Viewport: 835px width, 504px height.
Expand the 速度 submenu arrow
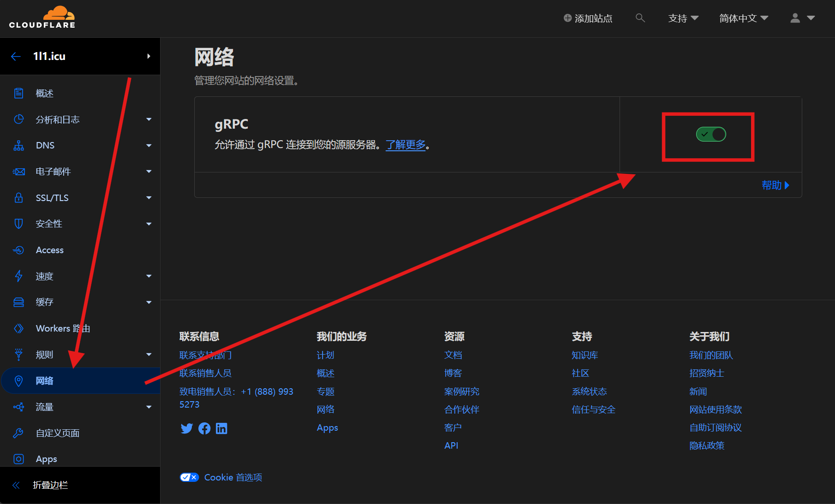149,276
